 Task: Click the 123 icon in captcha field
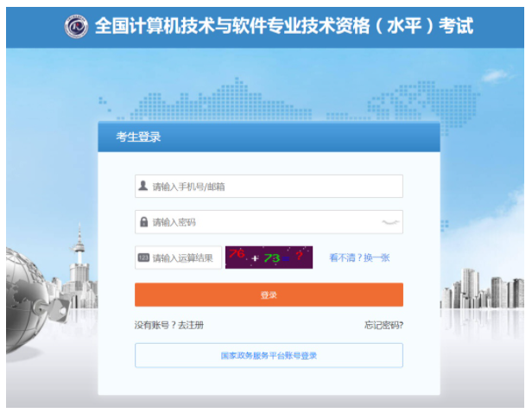click(x=143, y=257)
